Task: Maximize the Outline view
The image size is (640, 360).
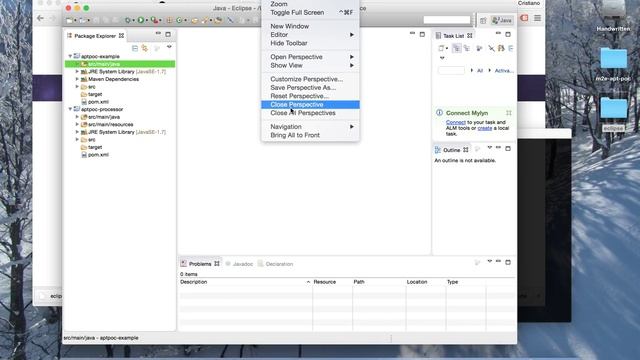Action: click(508, 149)
